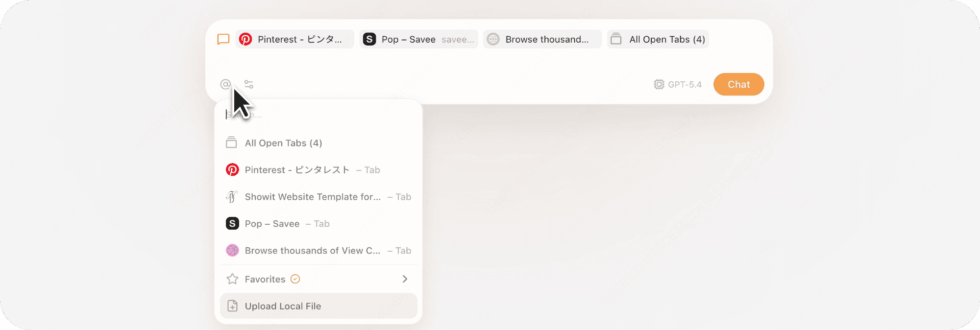Click the @ mention icon
This screenshot has height=330, width=980.
pos(225,84)
